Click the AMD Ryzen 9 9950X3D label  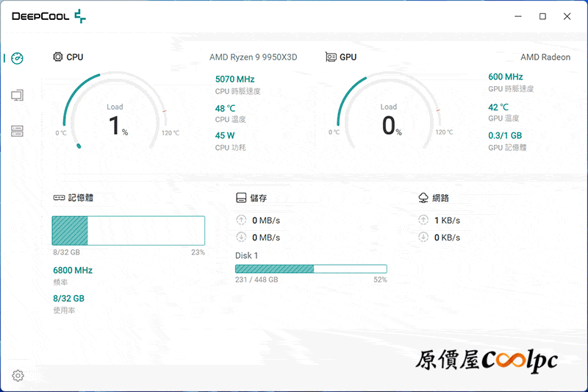click(x=253, y=57)
